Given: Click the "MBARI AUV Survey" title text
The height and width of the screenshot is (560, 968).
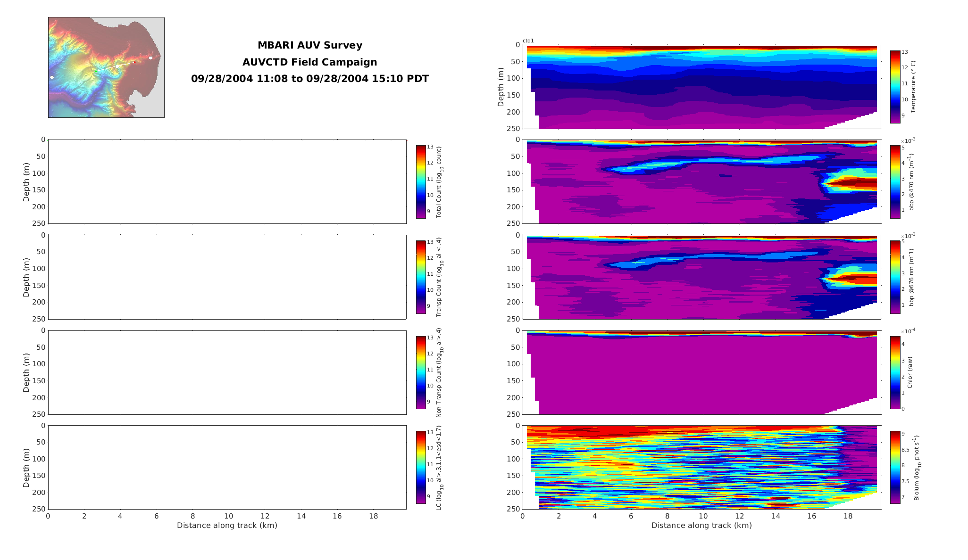Looking at the screenshot, I should [310, 45].
